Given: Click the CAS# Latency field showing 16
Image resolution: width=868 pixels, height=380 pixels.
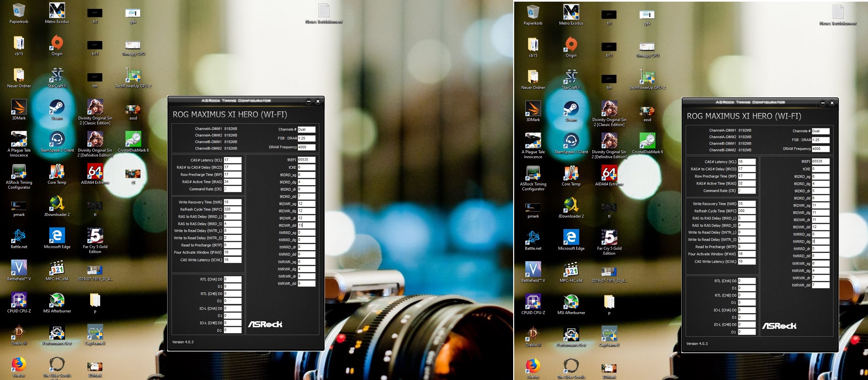Looking at the screenshot, I should pyautogui.click(x=746, y=162).
